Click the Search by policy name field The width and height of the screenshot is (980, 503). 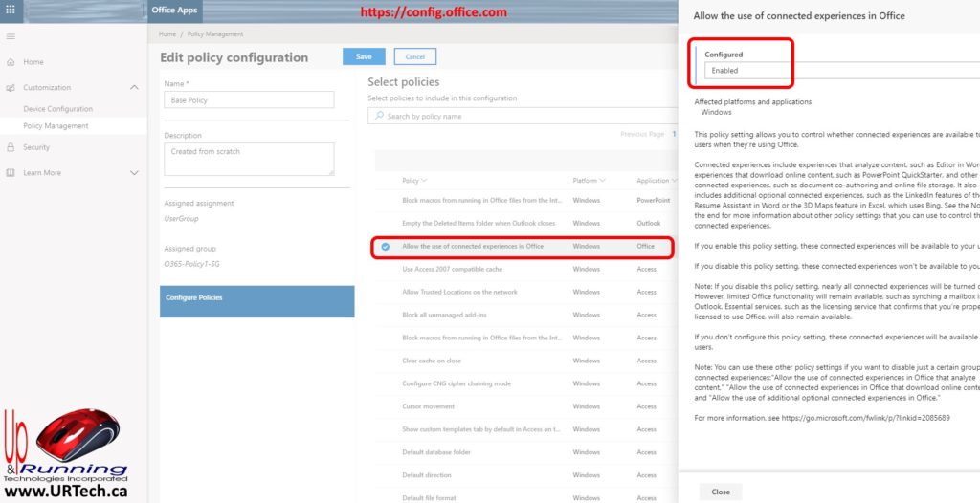(x=517, y=116)
